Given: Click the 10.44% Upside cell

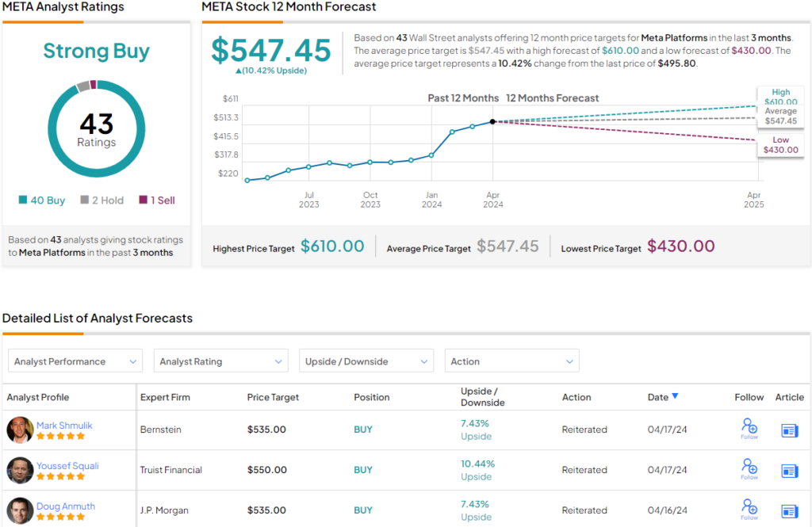Looking at the screenshot, I should click(477, 470).
